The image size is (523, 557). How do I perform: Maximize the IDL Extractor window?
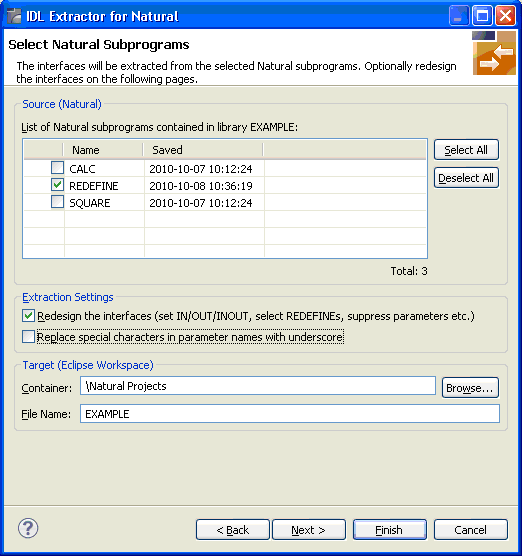482,16
